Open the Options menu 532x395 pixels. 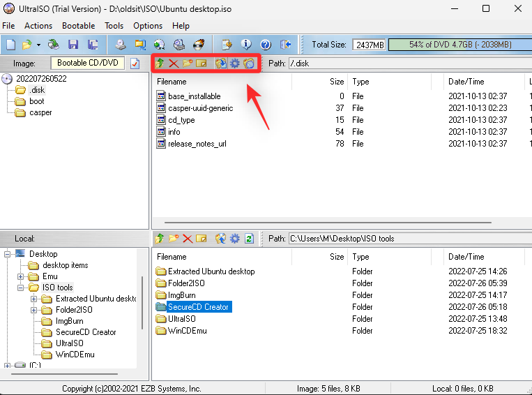click(148, 26)
